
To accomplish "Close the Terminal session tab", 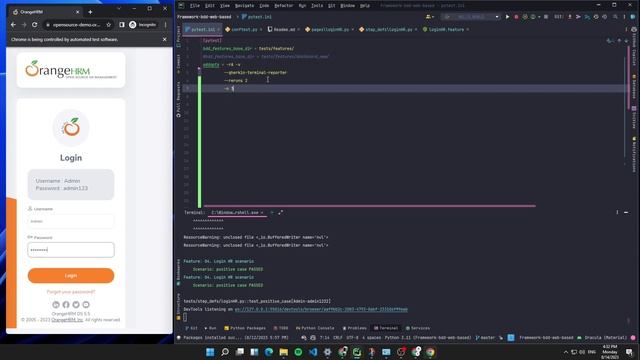I will (x=262, y=213).
